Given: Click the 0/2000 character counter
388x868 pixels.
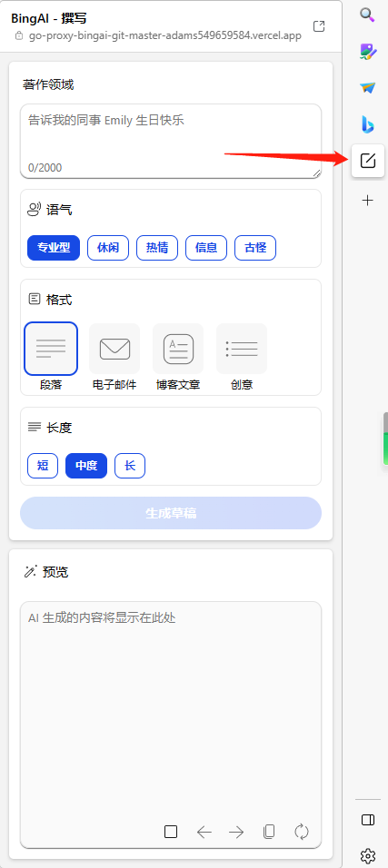Looking at the screenshot, I should (45, 168).
